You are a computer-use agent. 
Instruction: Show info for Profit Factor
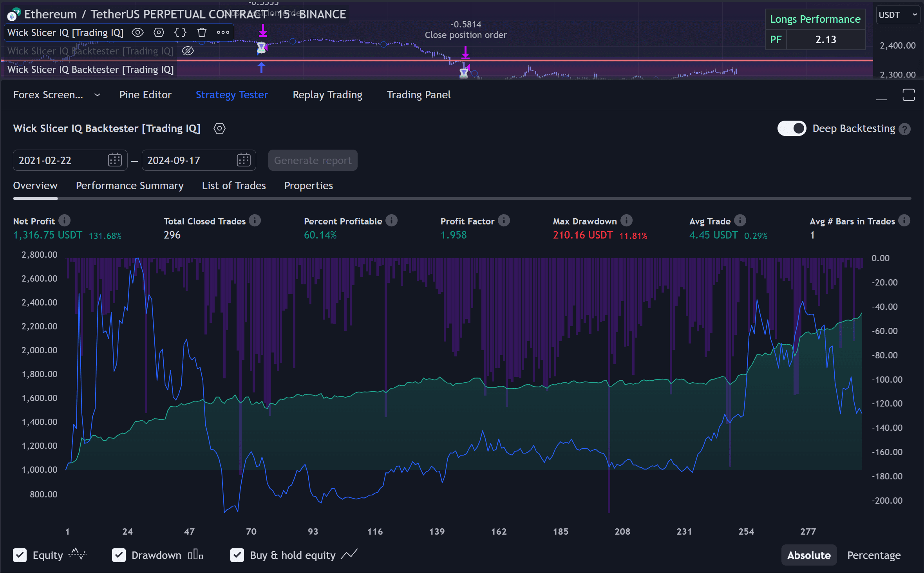point(504,221)
